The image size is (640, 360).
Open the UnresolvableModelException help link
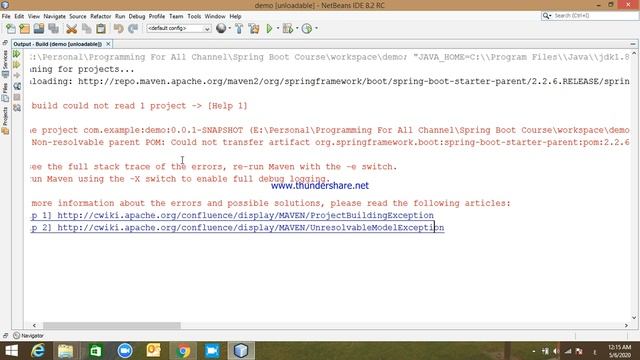[x=251, y=227]
